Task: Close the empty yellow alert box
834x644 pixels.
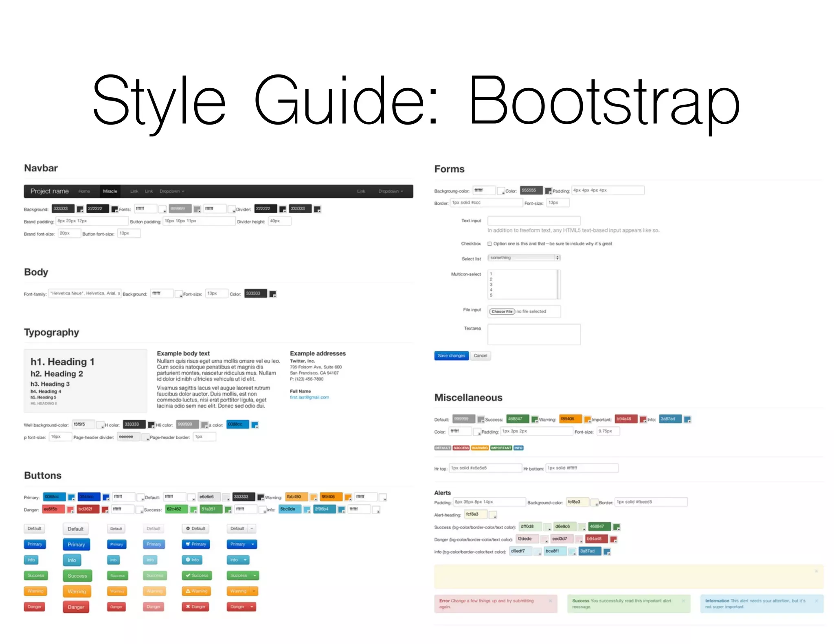Action: click(x=816, y=572)
